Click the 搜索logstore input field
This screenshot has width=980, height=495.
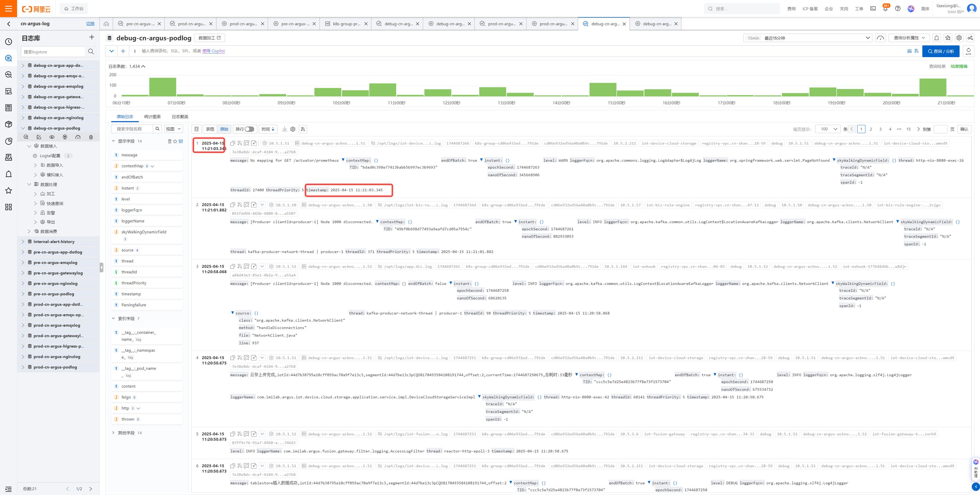click(x=53, y=52)
